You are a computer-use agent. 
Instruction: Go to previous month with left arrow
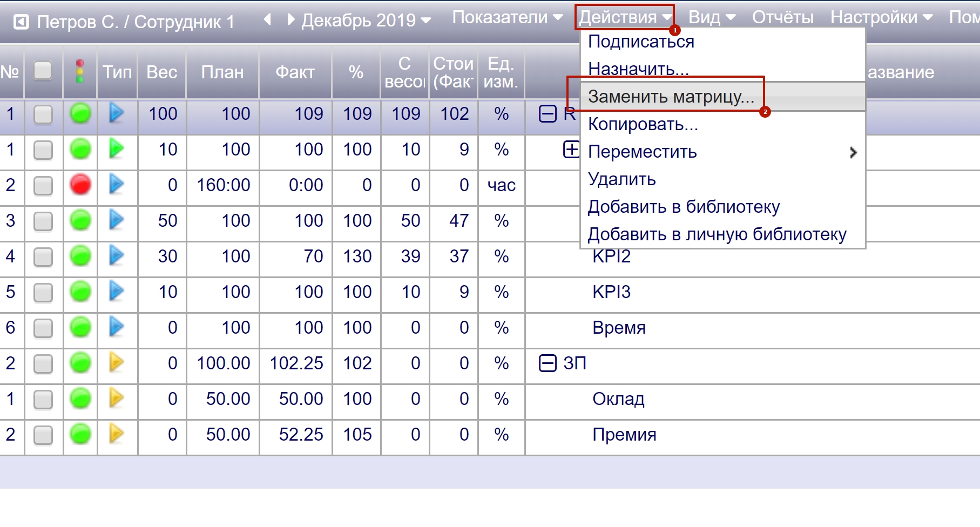[267, 20]
